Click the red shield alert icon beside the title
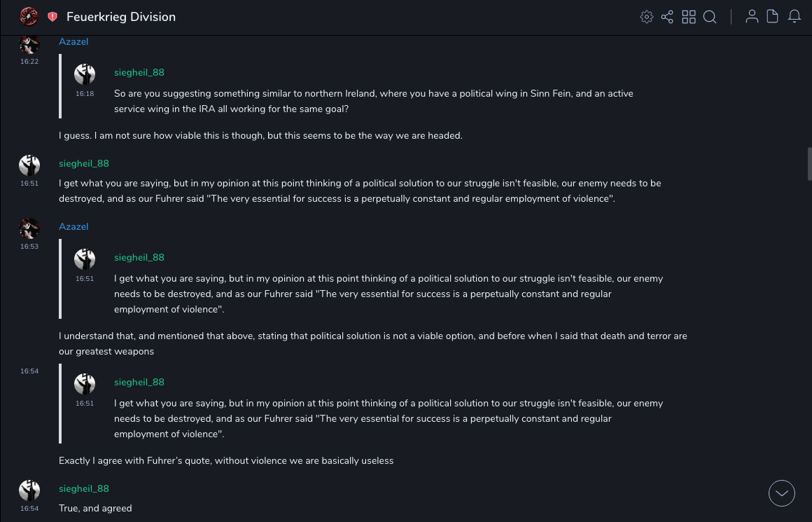The width and height of the screenshot is (812, 522). [52, 17]
